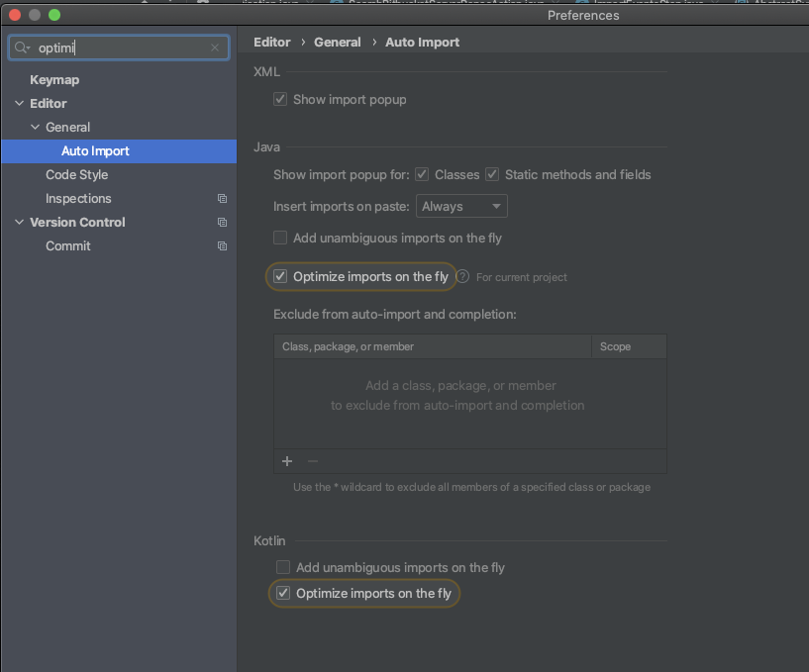Click the project-level icon next to Commit
This screenshot has width=809, height=672.
pyautogui.click(x=223, y=246)
